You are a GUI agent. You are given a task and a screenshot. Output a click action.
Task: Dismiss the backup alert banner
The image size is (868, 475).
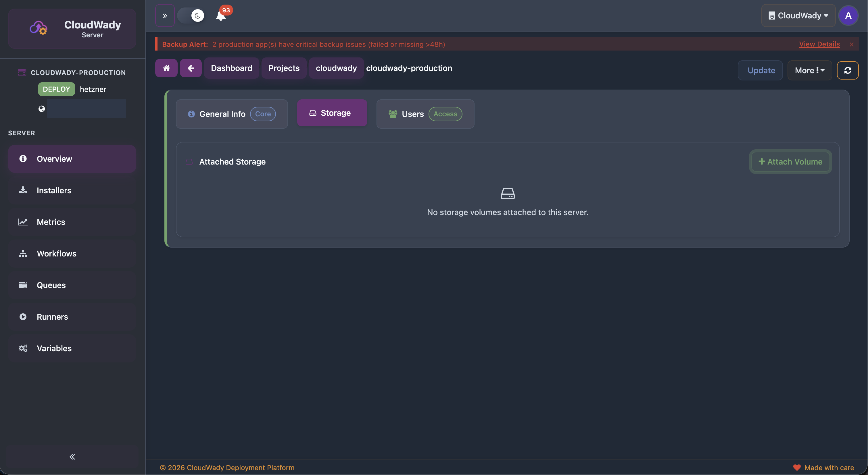pyautogui.click(x=852, y=45)
